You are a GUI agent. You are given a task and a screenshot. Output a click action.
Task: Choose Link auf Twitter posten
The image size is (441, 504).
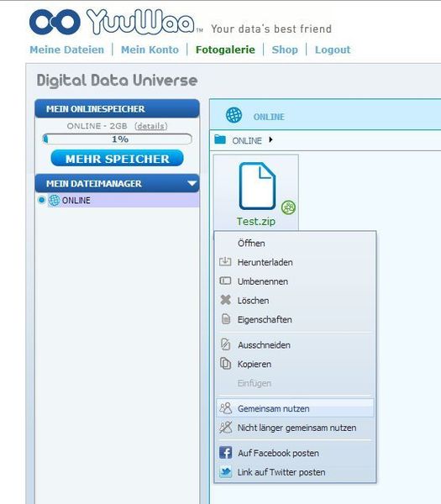point(295,472)
